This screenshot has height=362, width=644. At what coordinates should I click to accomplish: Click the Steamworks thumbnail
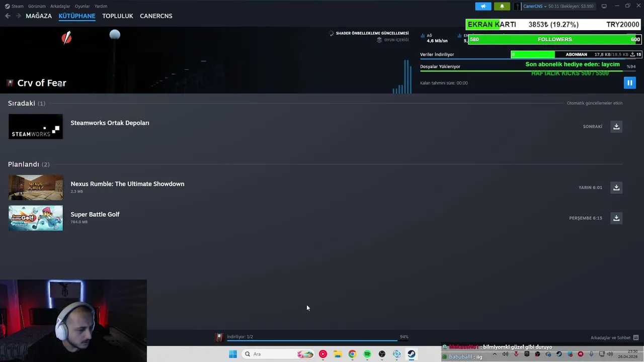pos(36,126)
